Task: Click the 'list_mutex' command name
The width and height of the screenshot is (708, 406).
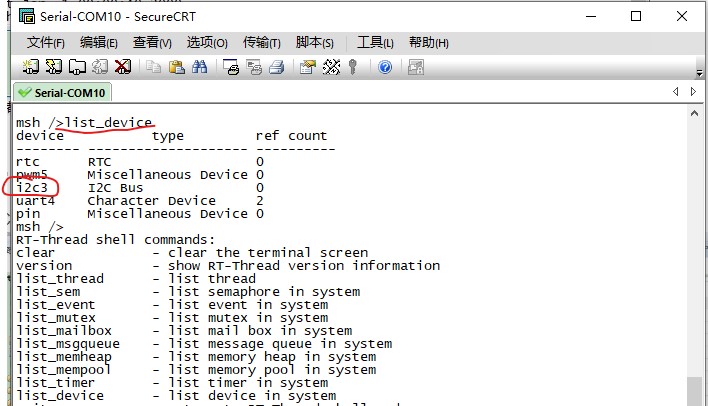Action: [x=56, y=317]
